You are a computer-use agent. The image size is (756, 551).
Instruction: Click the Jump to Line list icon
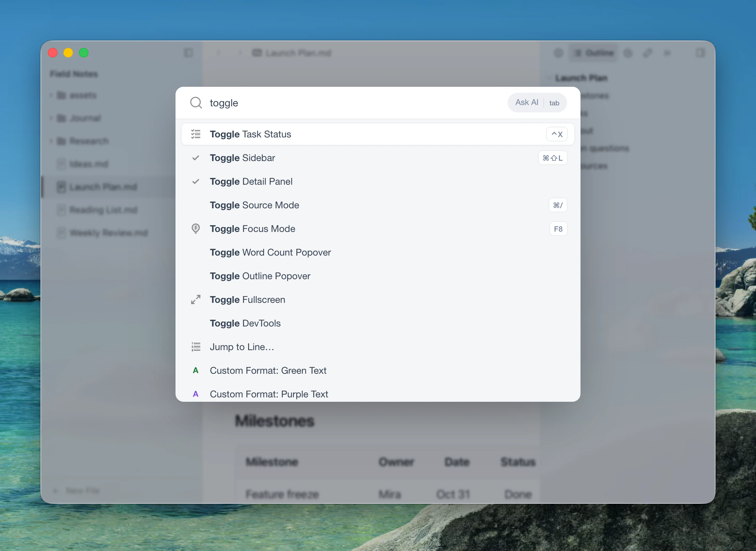pos(196,347)
